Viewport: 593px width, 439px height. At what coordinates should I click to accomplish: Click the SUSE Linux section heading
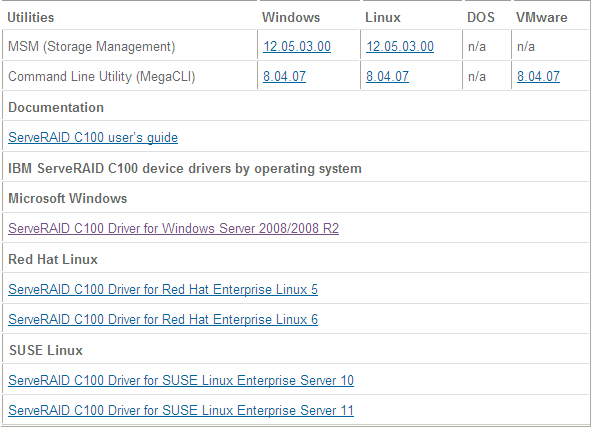click(46, 350)
